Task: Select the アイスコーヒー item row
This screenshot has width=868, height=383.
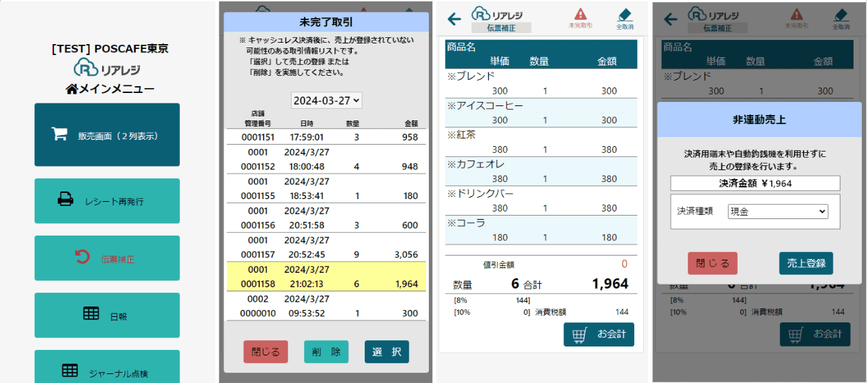Action: [541, 113]
